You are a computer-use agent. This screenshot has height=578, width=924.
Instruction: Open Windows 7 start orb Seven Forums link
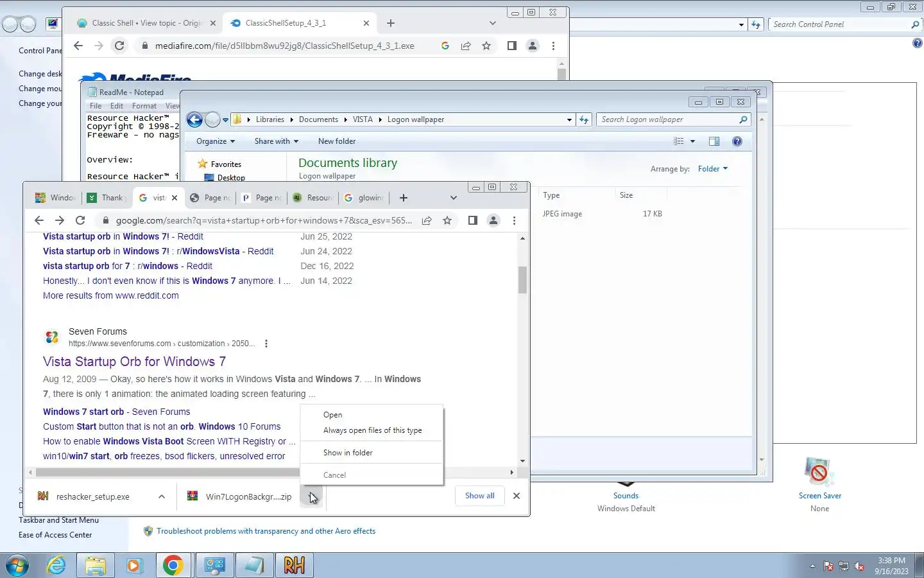click(x=116, y=412)
